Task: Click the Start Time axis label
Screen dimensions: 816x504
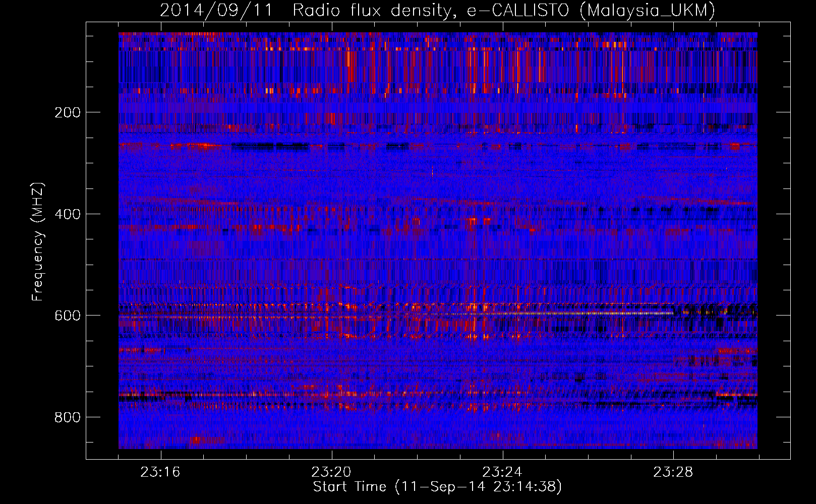Action: coord(437,487)
